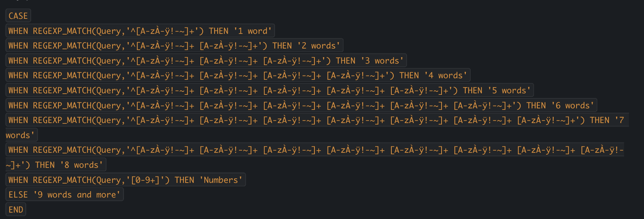The height and width of the screenshot is (219, 644).
Task: Click the line ending with THEN '1 word'
Action: pyautogui.click(x=141, y=31)
